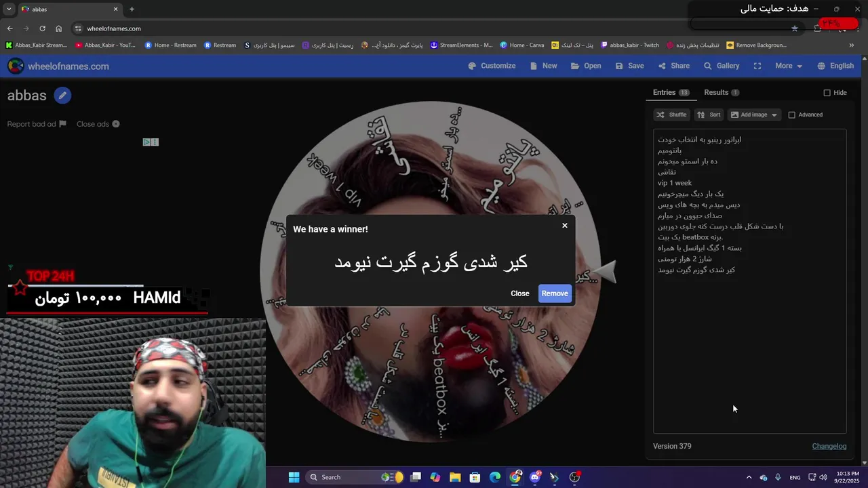
Task: Create a New wheel
Action: coord(543,66)
